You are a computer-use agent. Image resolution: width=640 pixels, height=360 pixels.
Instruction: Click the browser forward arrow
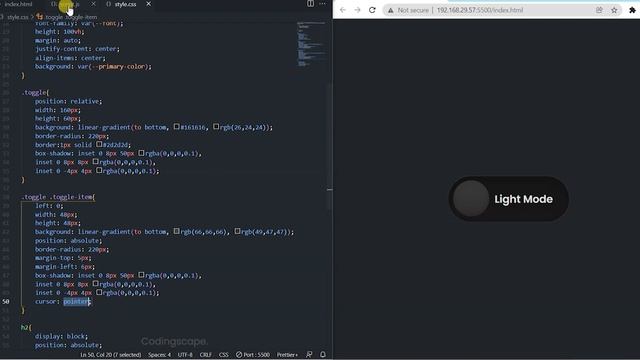tap(358, 10)
